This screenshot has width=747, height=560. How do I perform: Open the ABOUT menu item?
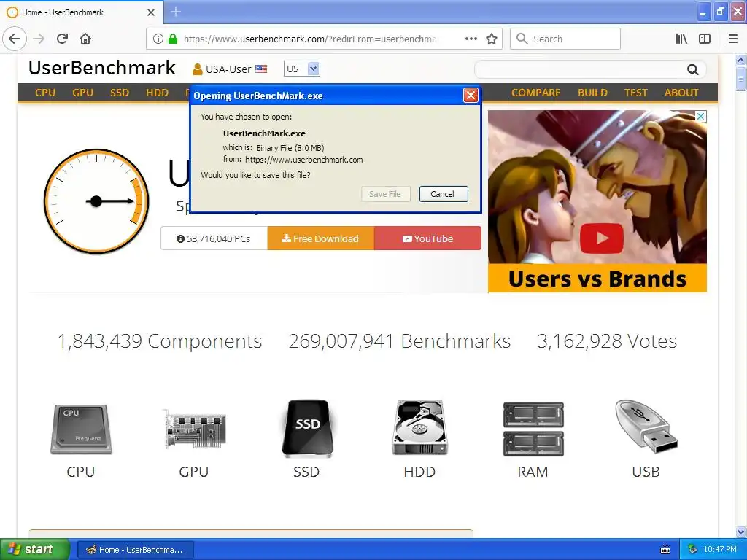(x=681, y=93)
